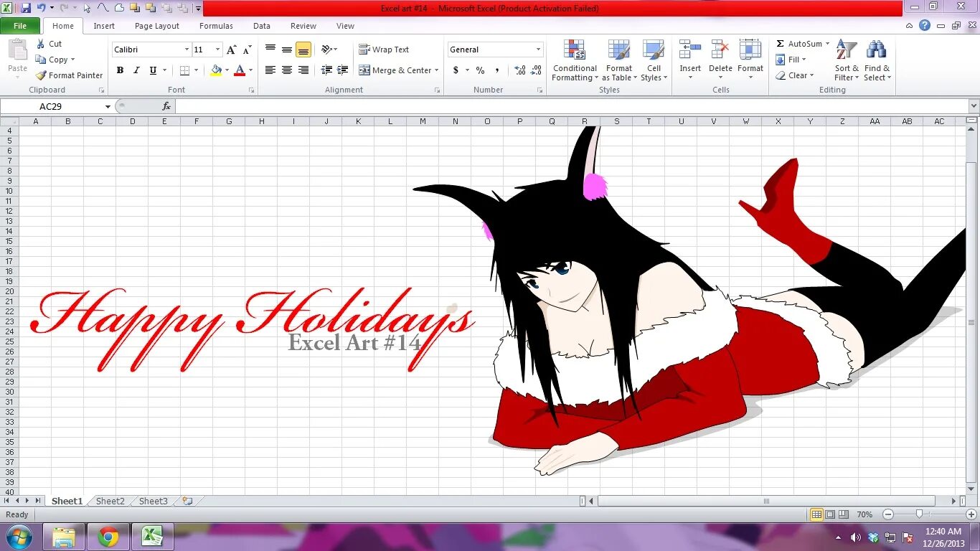Open the Font dialog launcher

(x=251, y=90)
